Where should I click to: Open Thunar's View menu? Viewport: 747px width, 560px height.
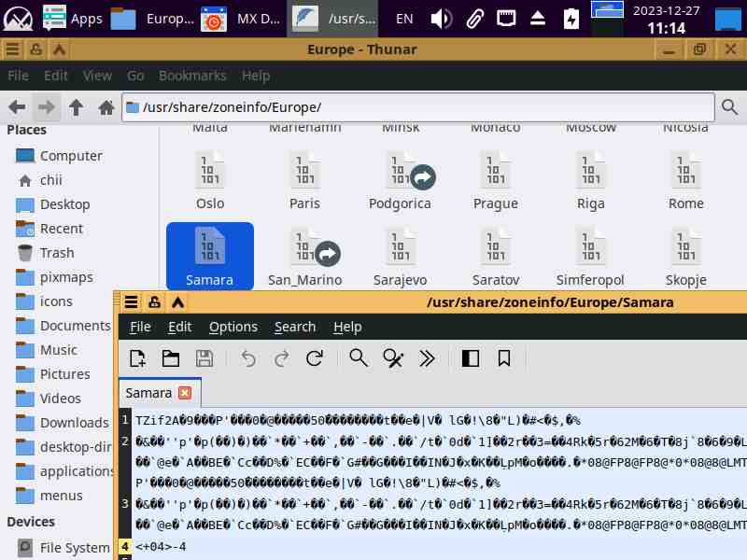(x=97, y=76)
